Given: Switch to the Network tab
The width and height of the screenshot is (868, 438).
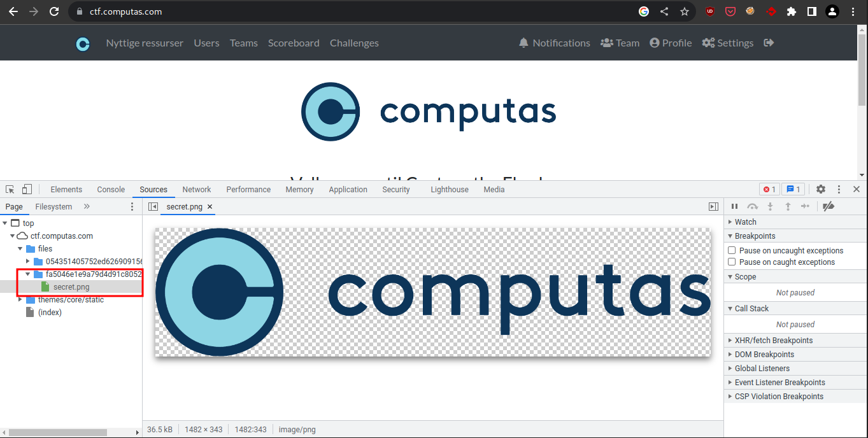Looking at the screenshot, I should pos(197,190).
